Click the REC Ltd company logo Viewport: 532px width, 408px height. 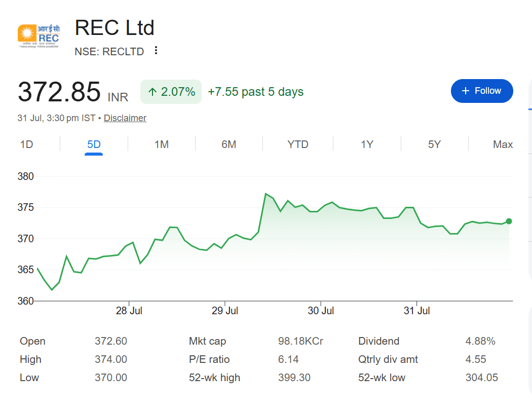coord(39,36)
